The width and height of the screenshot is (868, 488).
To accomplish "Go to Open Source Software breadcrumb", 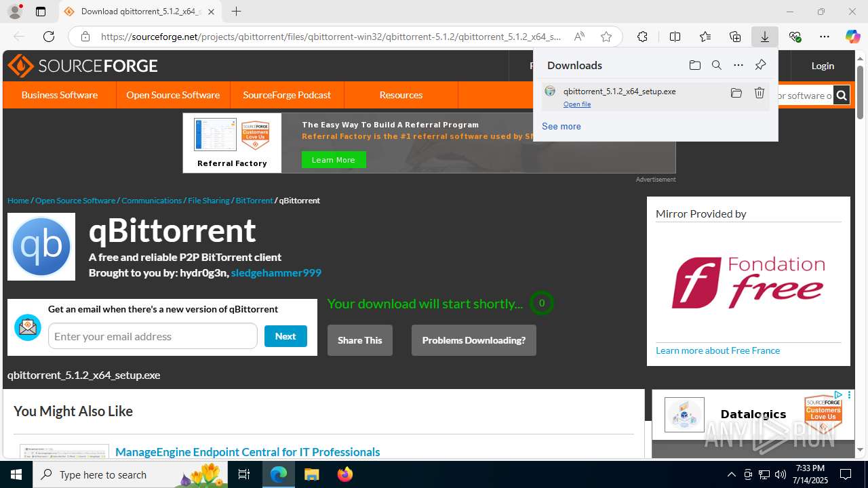I will (x=75, y=201).
